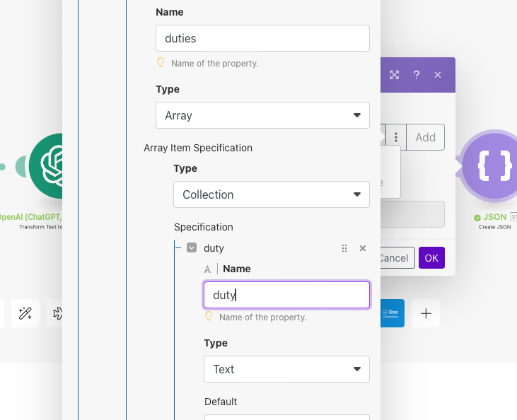Expand the dialog to fullscreen
Image resolution: width=517 pixels, height=420 pixels.
(395, 75)
